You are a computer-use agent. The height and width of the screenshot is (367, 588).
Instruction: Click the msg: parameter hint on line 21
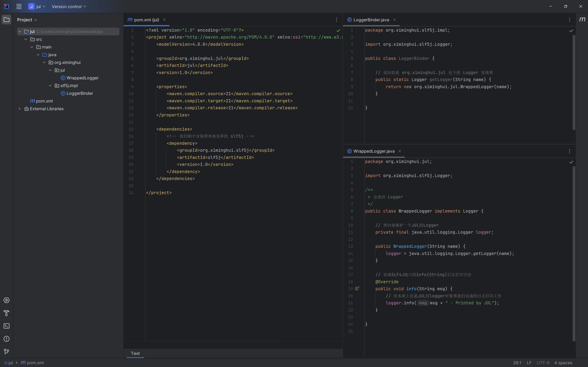click(423, 303)
